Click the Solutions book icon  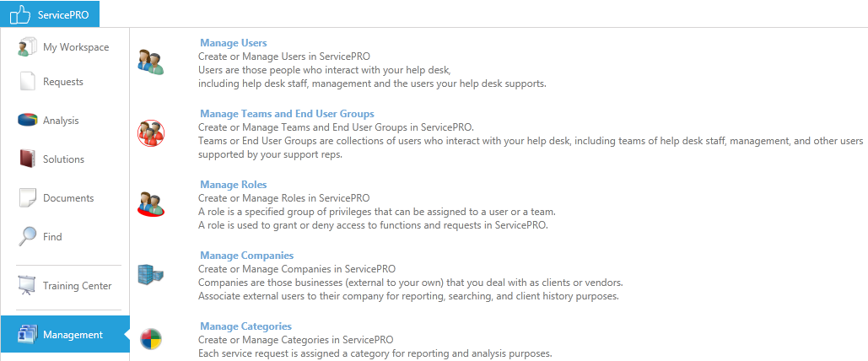pos(27,159)
